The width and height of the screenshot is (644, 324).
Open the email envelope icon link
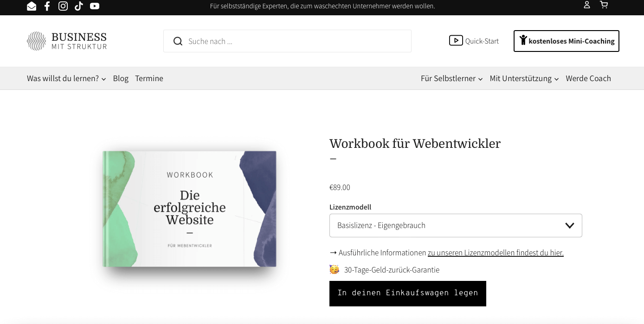point(32,6)
